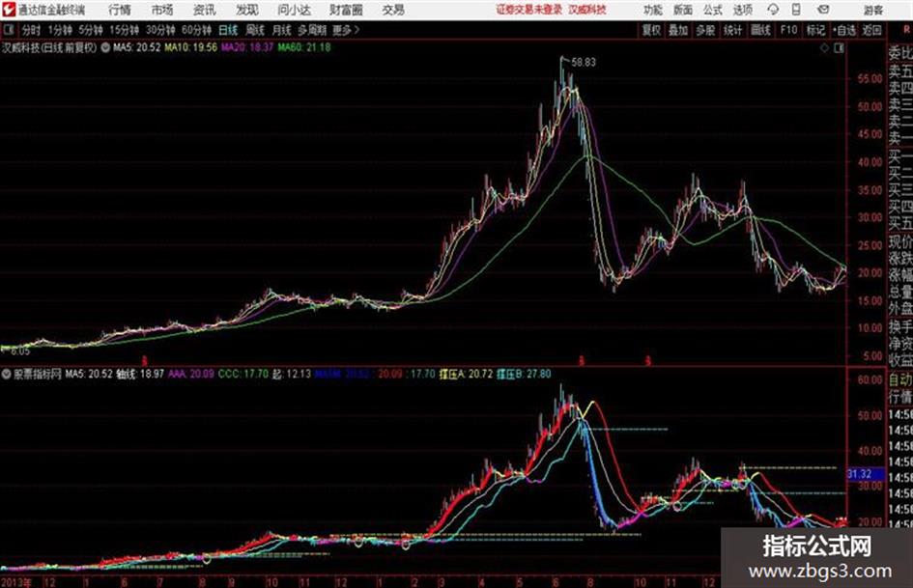Click the 返回 back button
Screen dimensions: 913x588
[x=871, y=30]
